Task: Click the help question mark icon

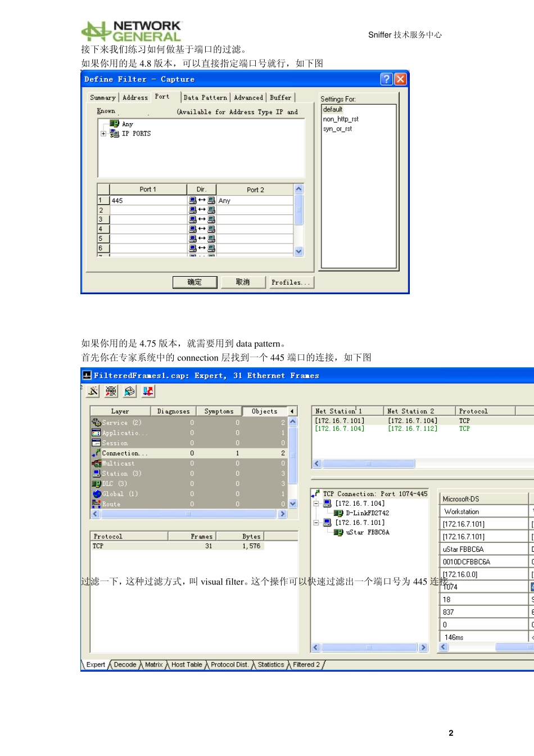Action: pos(386,79)
